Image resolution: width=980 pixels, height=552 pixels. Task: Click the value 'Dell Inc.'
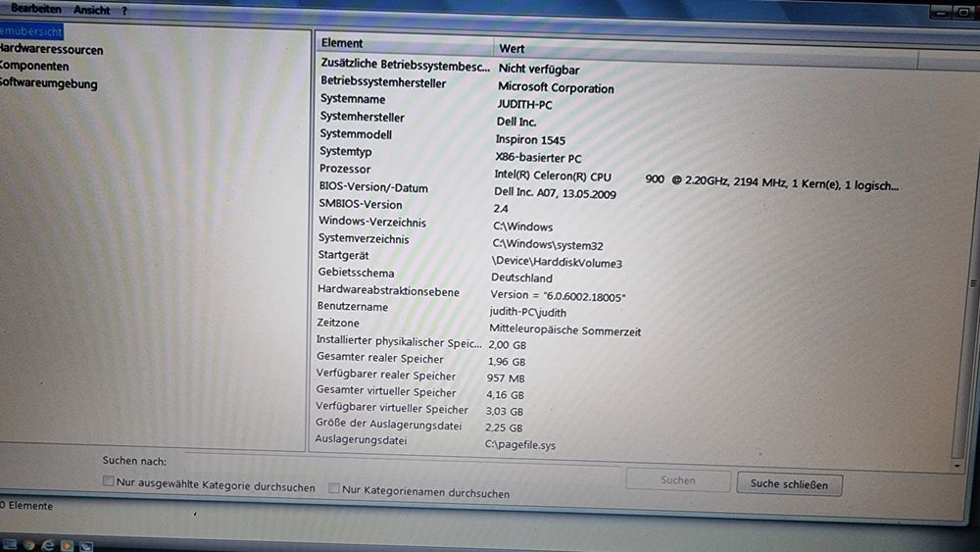click(x=516, y=122)
